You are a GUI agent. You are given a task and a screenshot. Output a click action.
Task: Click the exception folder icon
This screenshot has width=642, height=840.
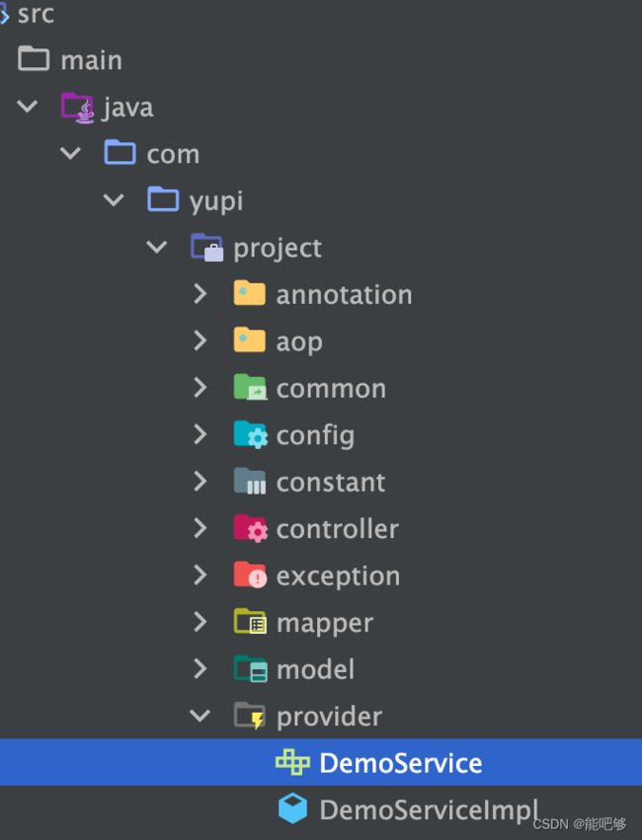[x=250, y=574]
